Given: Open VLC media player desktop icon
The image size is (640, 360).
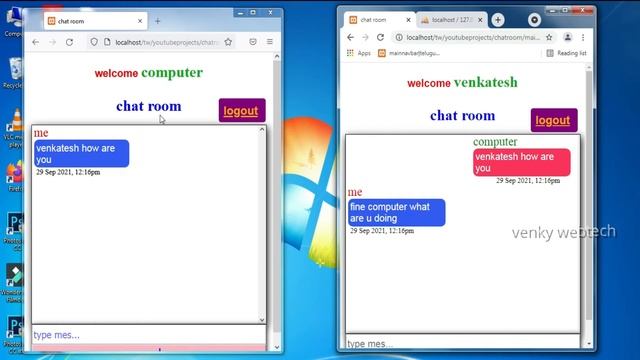Looking at the screenshot, I should pos(16,127).
